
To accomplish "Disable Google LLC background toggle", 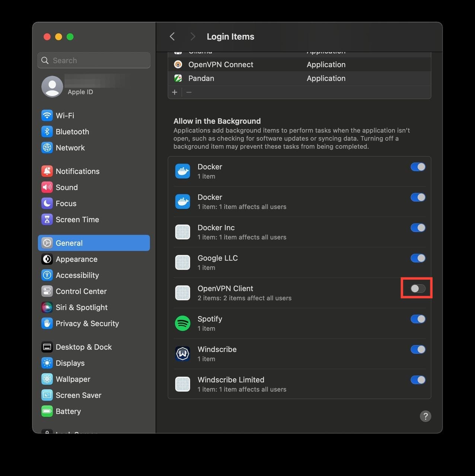I will (x=418, y=258).
